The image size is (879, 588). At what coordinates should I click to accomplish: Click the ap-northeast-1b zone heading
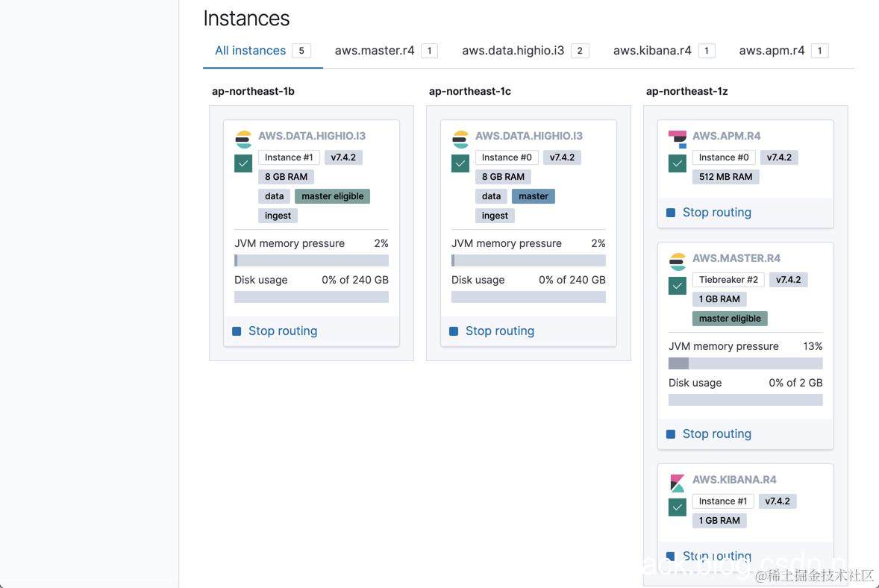(x=253, y=91)
